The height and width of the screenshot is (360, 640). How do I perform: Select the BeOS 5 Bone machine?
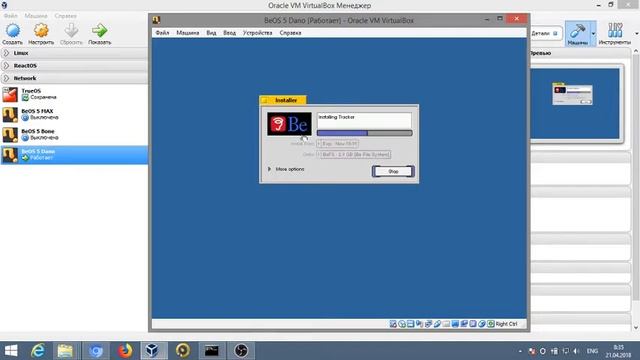(74, 134)
